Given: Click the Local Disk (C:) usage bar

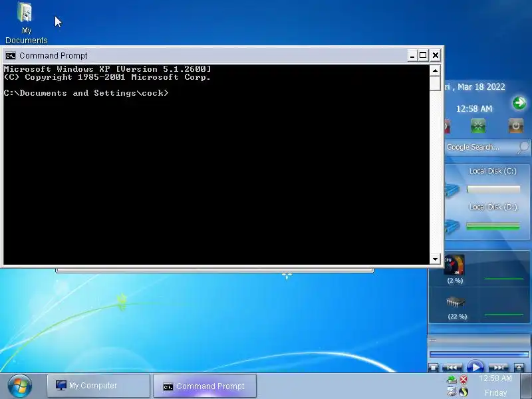Looking at the screenshot, I should tap(493, 190).
